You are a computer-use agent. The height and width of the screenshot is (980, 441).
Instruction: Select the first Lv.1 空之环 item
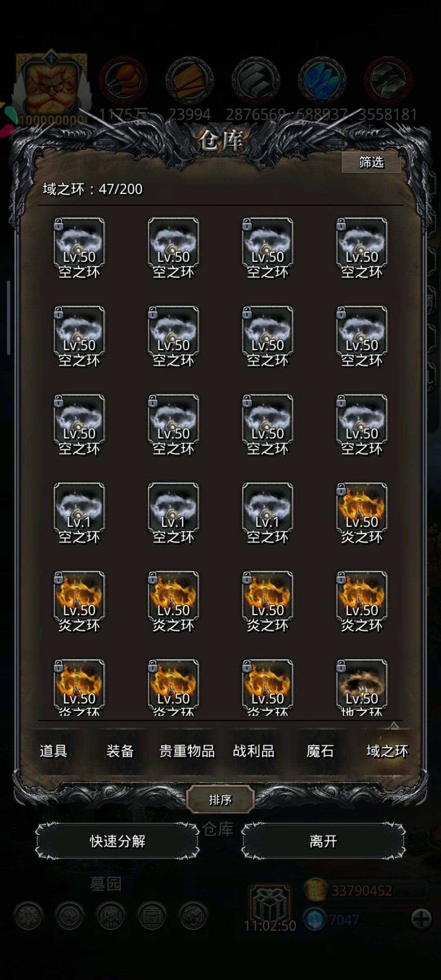pyautogui.click(x=79, y=513)
